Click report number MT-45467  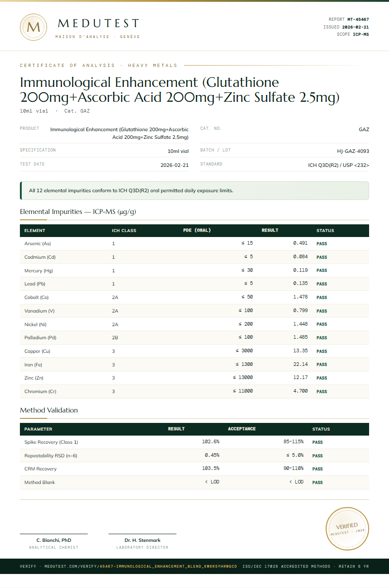[358, 19]
